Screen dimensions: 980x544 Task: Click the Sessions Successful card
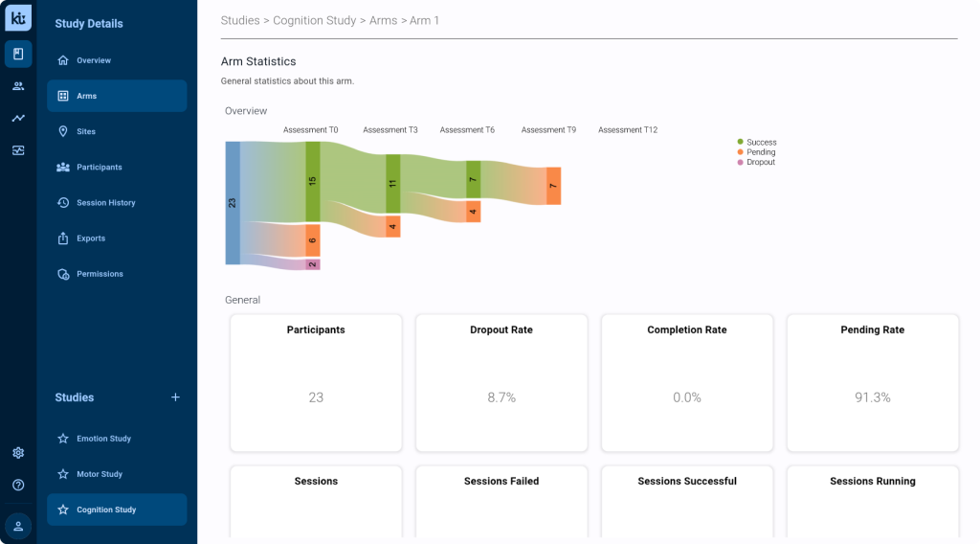pyautogui.click(x=687, y=502)
